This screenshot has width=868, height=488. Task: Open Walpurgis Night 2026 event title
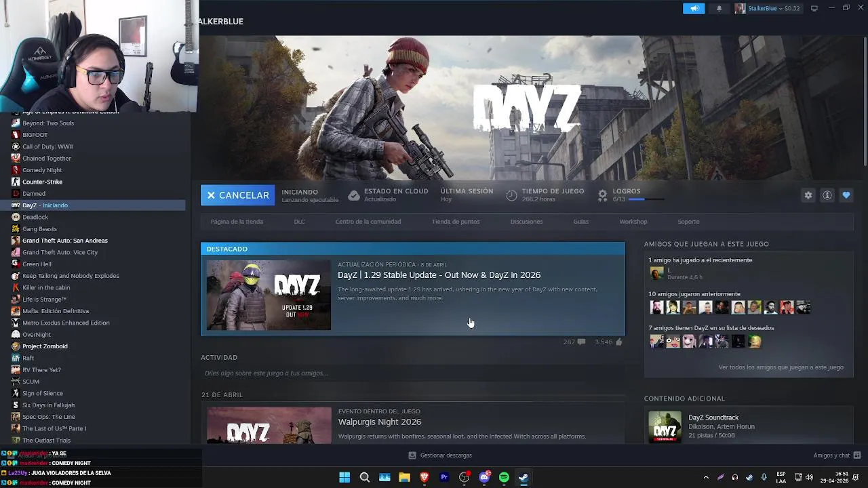(x=380, y=422)
